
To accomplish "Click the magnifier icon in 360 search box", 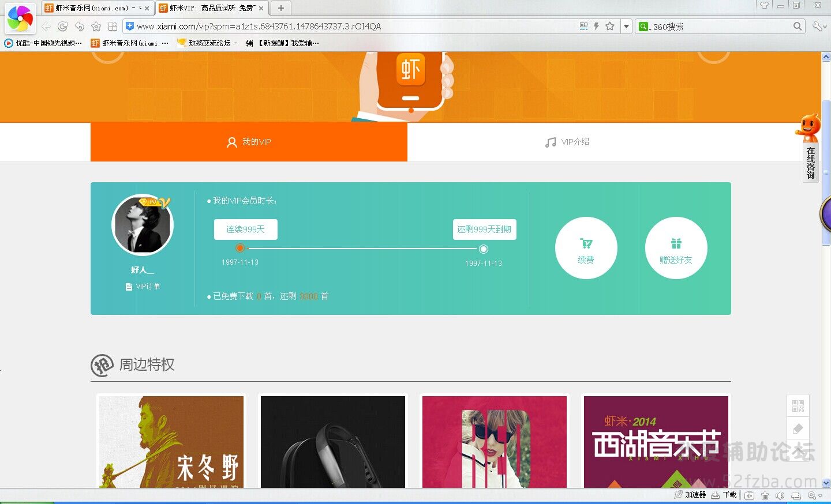I will (798, 26).
